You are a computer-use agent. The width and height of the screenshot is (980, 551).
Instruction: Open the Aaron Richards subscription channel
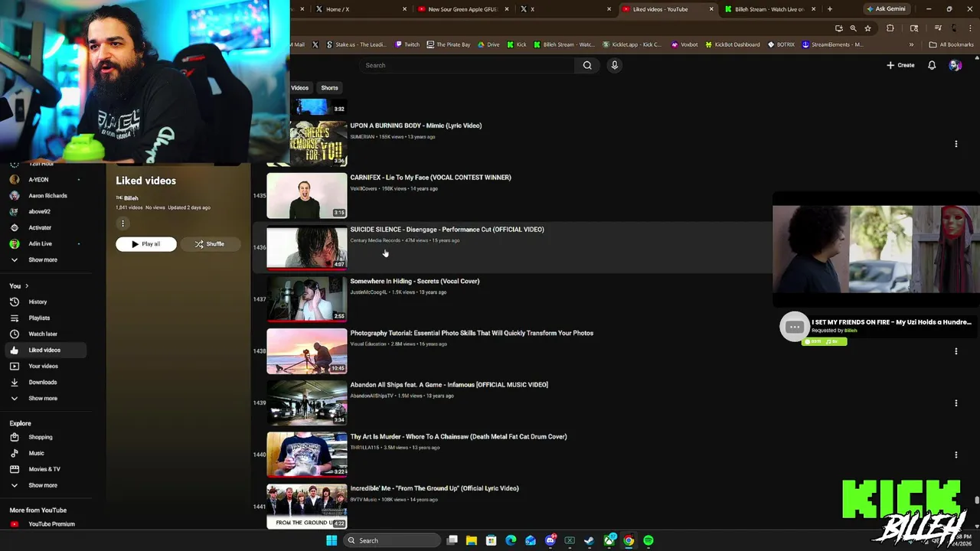point(47,195)
